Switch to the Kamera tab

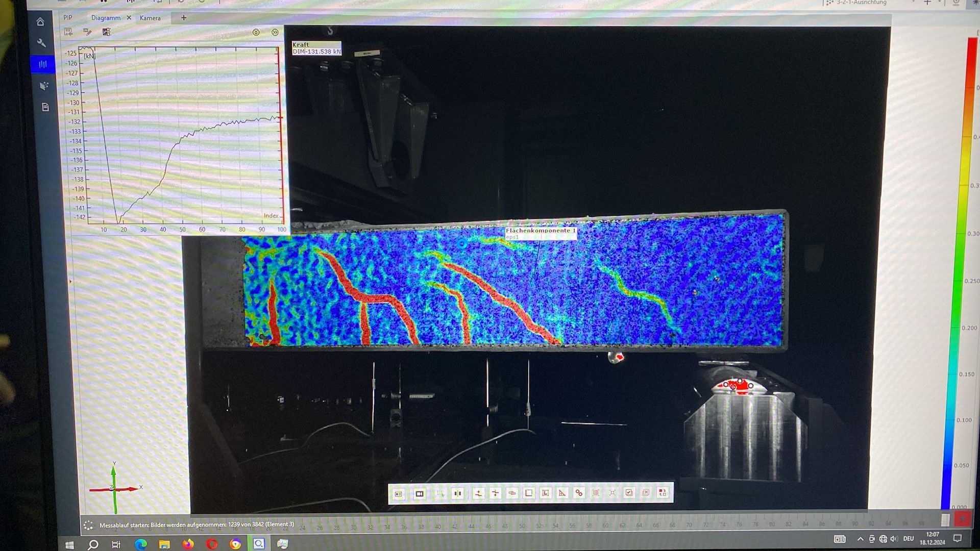pos(150,18)
